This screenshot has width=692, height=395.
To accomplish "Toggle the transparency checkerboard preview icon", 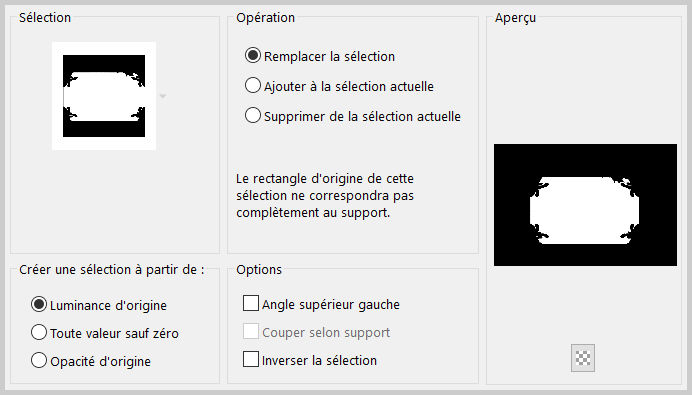I will (583, 358).
